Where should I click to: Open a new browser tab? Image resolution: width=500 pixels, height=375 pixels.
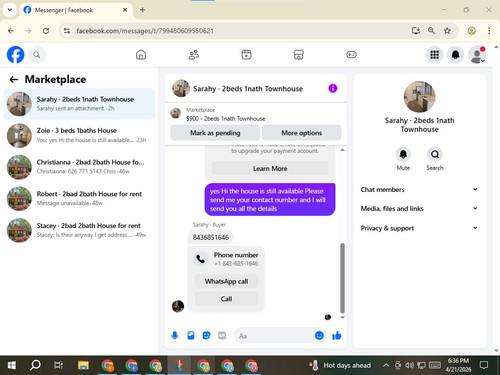[x=142, y=10]
